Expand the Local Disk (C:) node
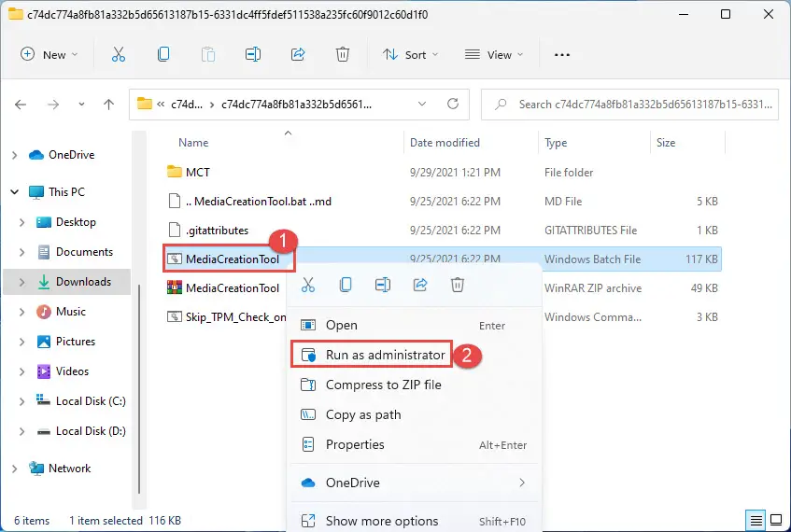791x532 pixels. click(21, 401)
